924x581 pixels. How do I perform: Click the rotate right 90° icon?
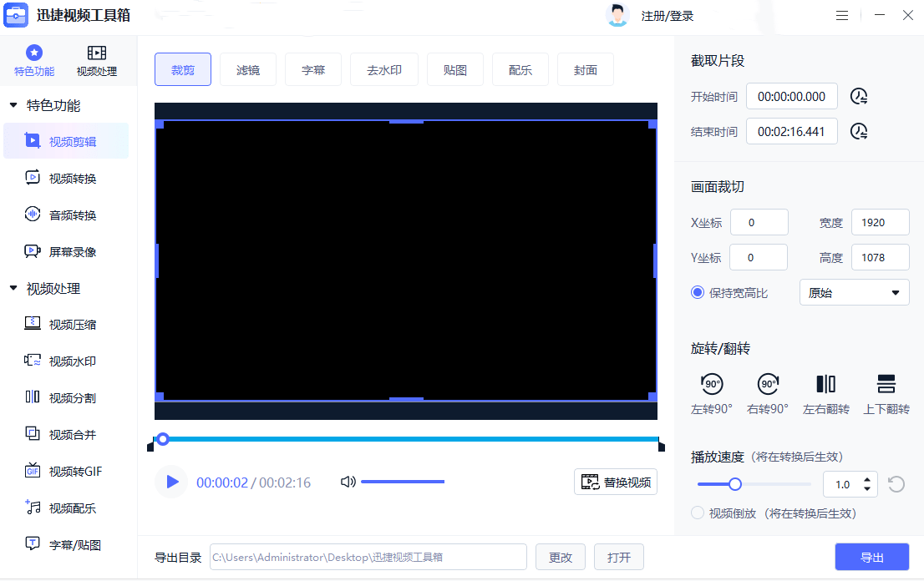[x=768, y=384]
